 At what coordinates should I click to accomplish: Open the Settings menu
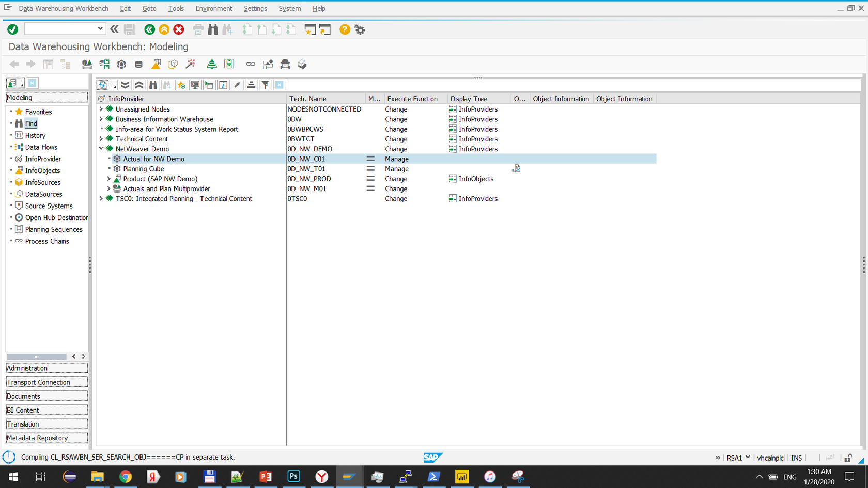255,8
